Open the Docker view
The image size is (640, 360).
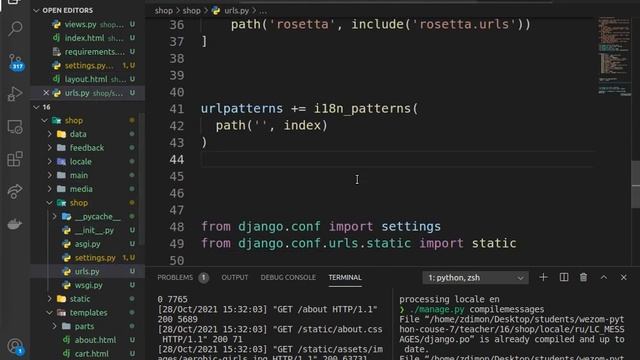coord(15,224)
